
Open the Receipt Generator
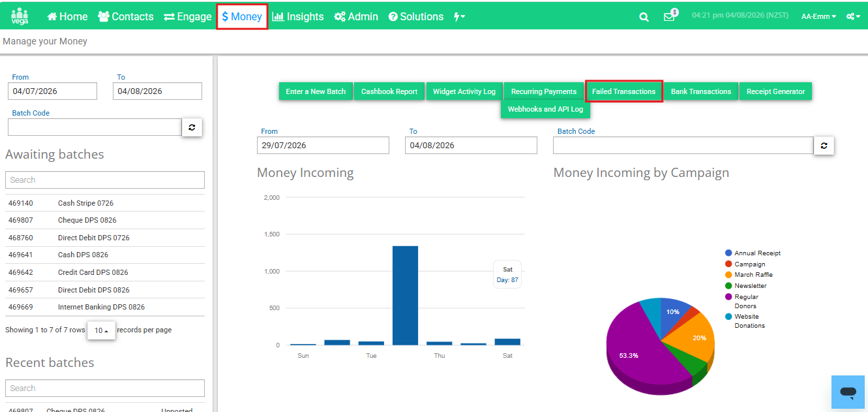[775, 91]
